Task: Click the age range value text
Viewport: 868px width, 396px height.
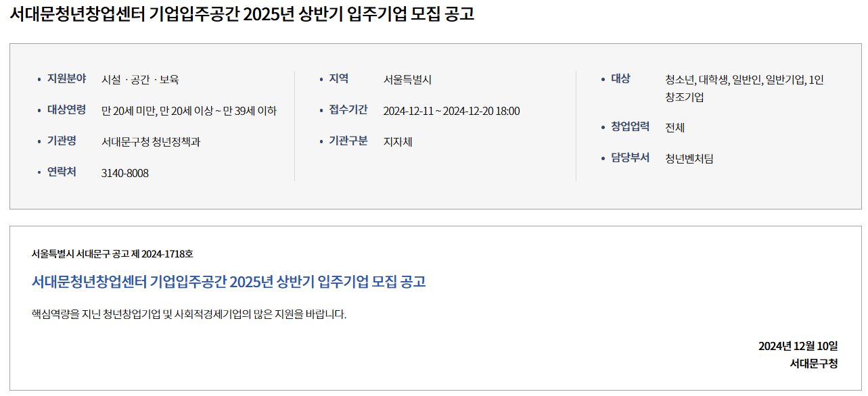Action: [x=189, y=111]
